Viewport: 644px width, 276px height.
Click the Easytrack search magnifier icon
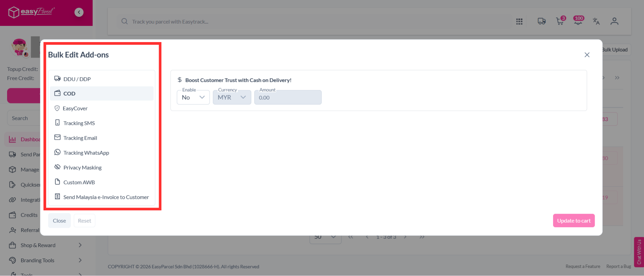pyautogui.click(x=125, y=22)
